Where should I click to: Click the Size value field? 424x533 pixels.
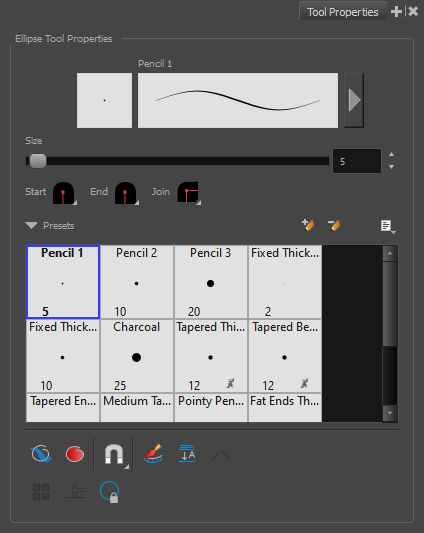pos(357,161)
